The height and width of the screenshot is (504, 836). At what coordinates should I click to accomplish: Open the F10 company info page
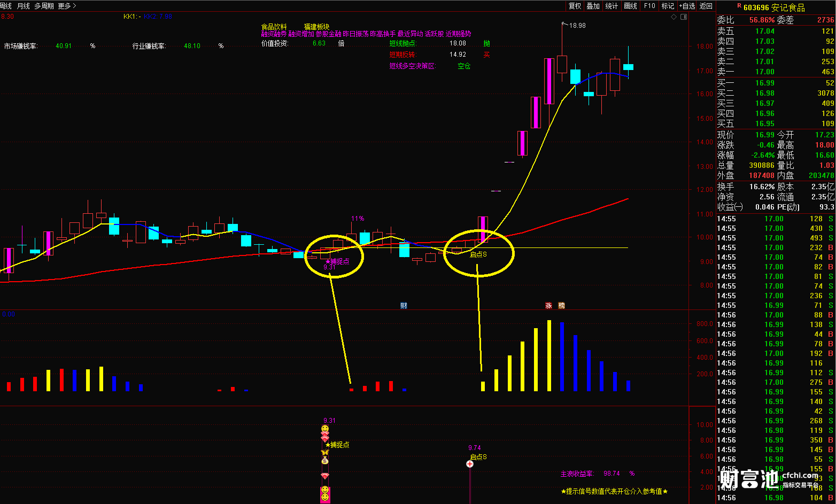[649, 6]
